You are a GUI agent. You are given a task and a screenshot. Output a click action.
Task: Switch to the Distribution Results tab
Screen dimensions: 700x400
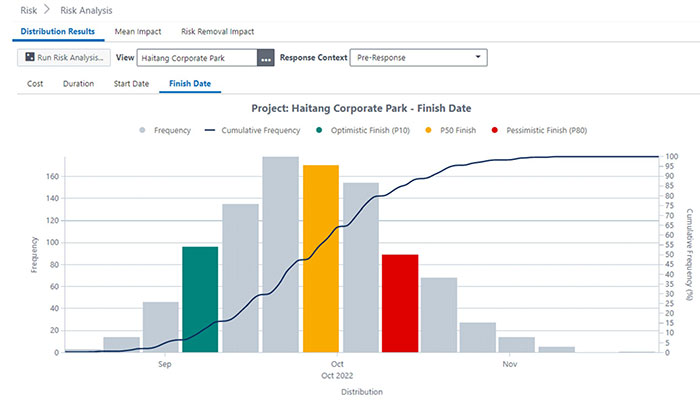[58, 32]
